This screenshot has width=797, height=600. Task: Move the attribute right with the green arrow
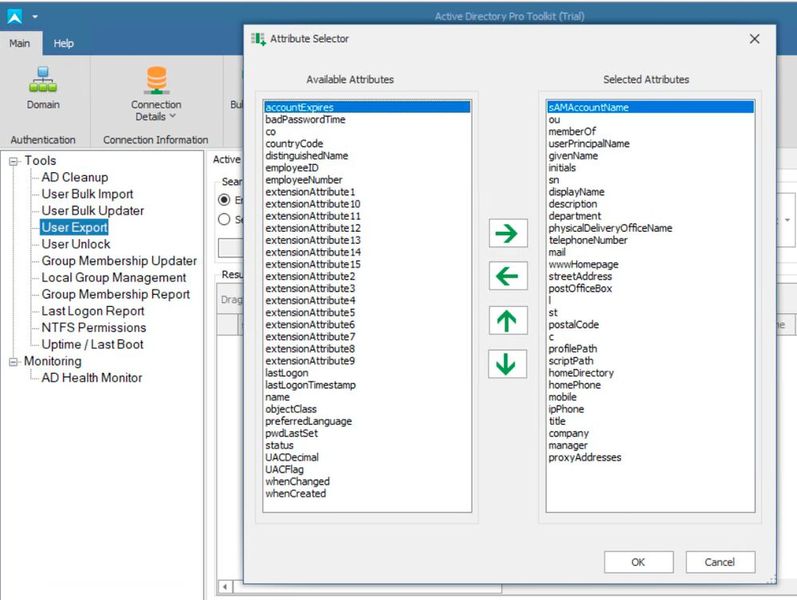pos(508,233)
